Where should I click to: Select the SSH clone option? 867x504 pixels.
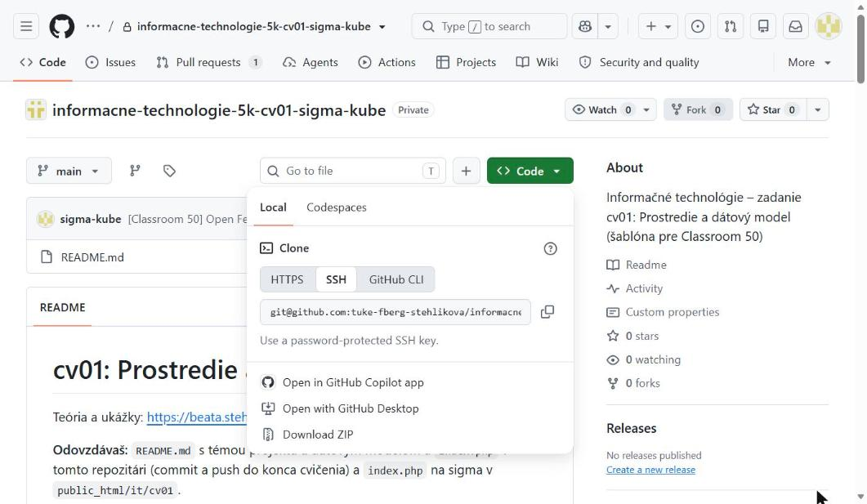pos(336,279)
